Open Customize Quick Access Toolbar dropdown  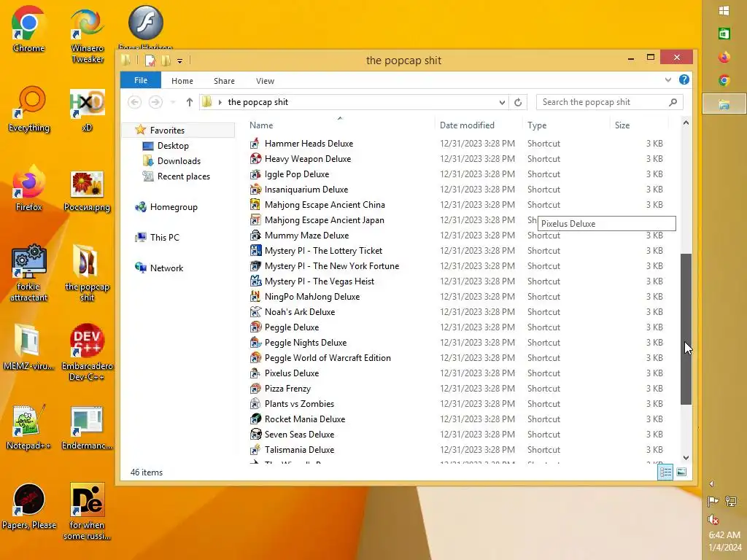[179, 61]
